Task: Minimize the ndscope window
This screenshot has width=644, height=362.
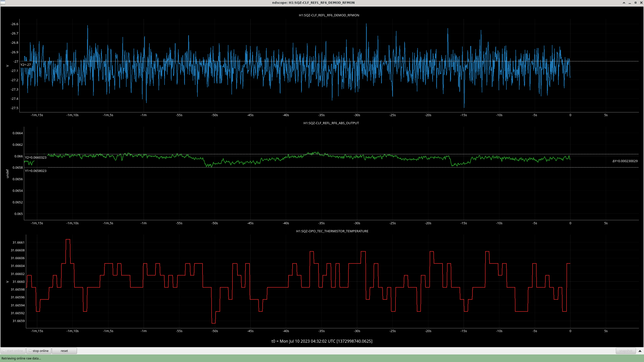Action: pyautogui.click(x=630, y=3)
